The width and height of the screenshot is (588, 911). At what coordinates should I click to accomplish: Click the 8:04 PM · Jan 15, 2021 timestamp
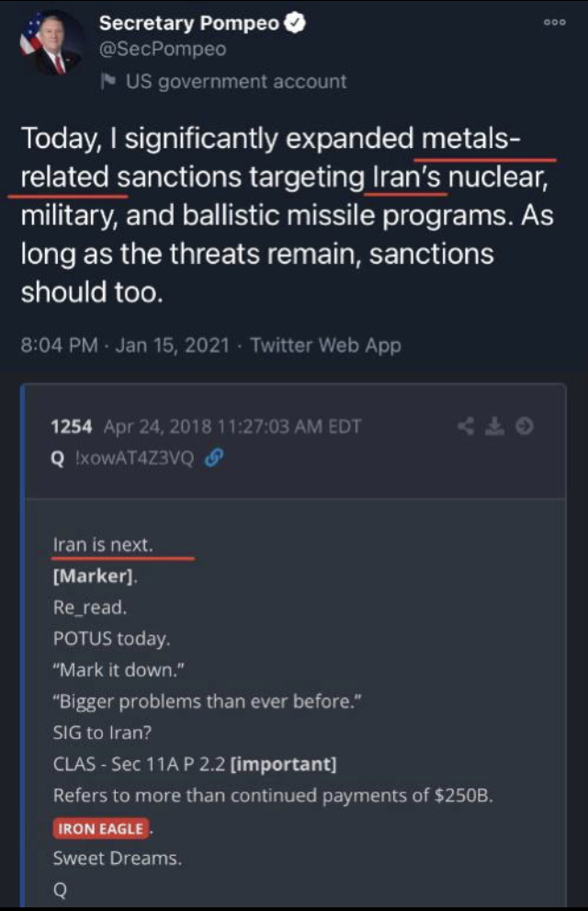click(128, 346)
